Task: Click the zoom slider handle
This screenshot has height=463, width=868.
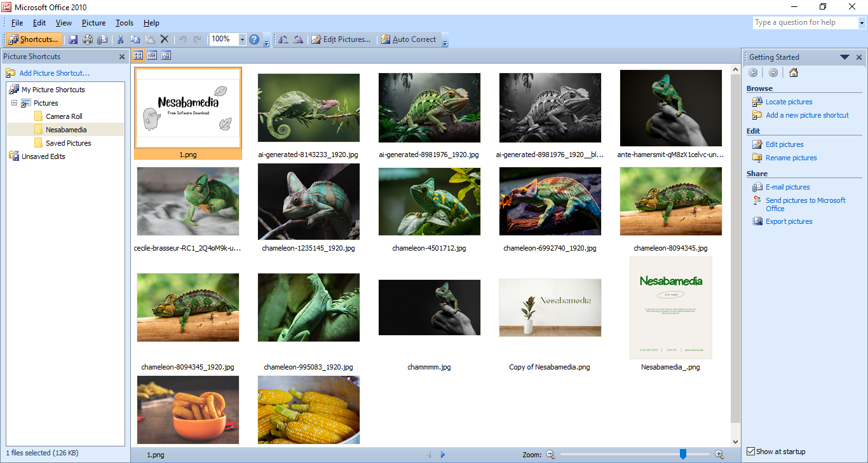Action: [x=683, y=454]
